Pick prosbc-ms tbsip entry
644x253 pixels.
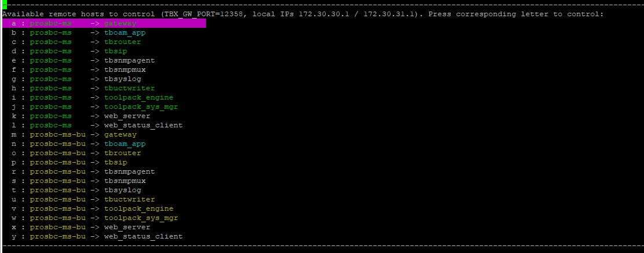69,52
